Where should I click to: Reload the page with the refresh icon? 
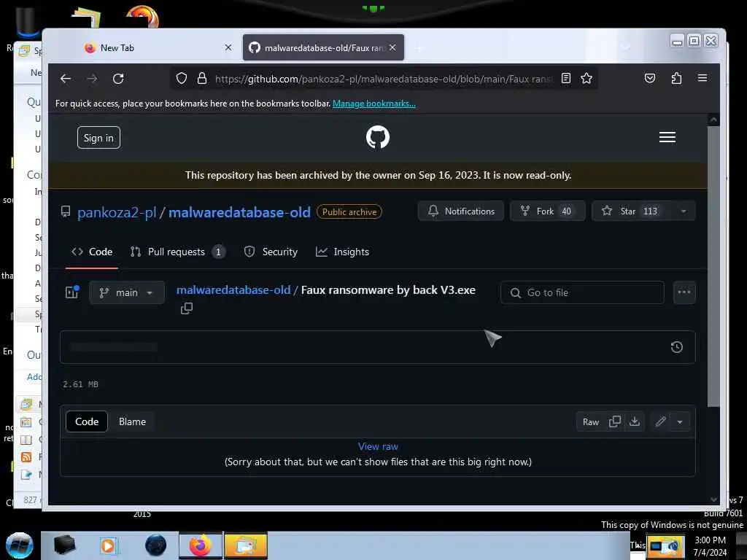tap(118, 79)
